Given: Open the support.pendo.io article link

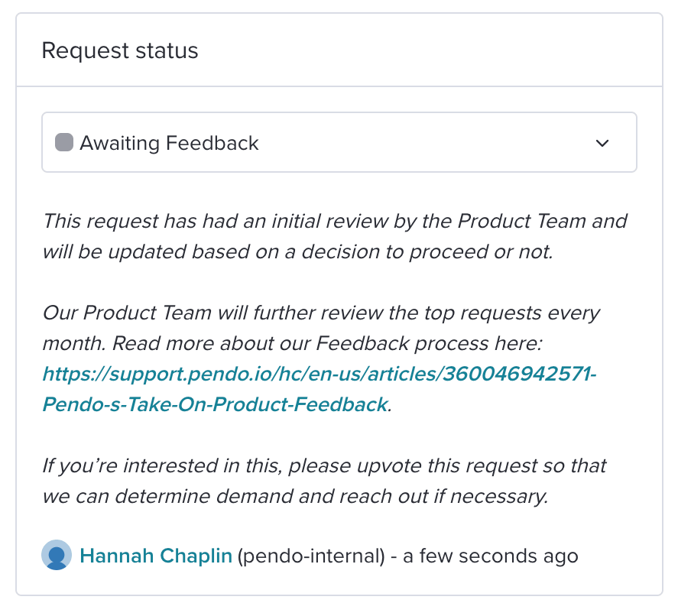Looking at the screenshot, I should click(x=320, y=389).
